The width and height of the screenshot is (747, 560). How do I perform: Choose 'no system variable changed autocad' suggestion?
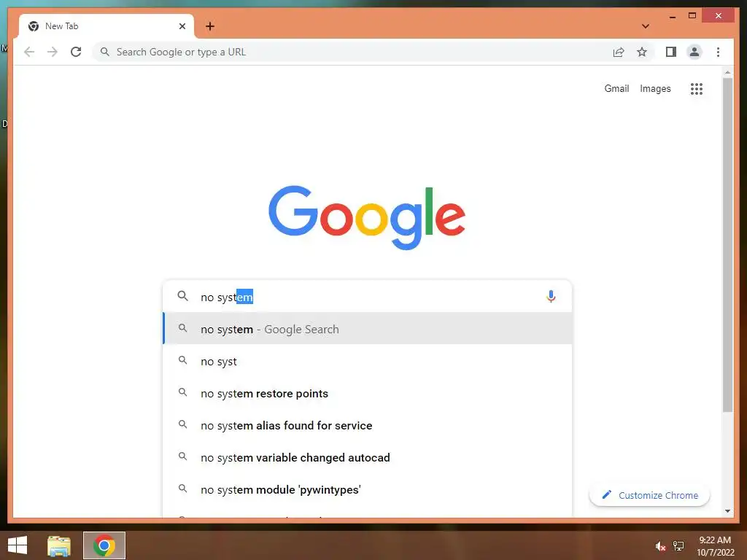(368, 457)
